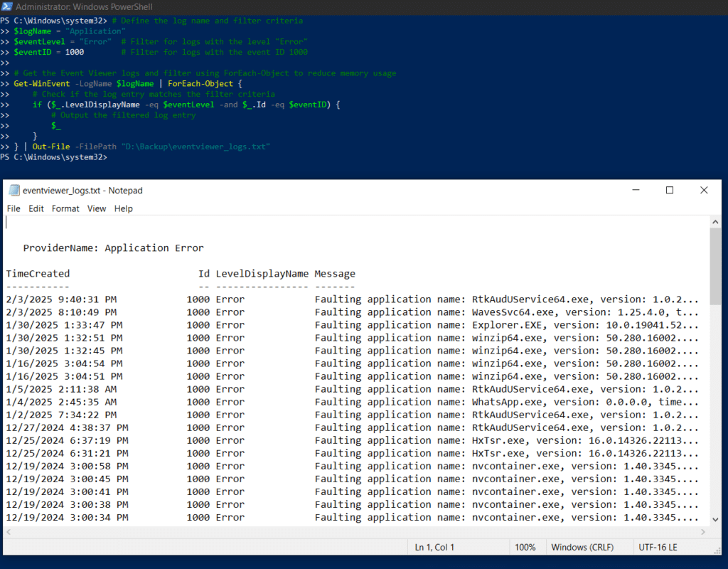Click the LevelDisplayName column header text

coord(262,274)
